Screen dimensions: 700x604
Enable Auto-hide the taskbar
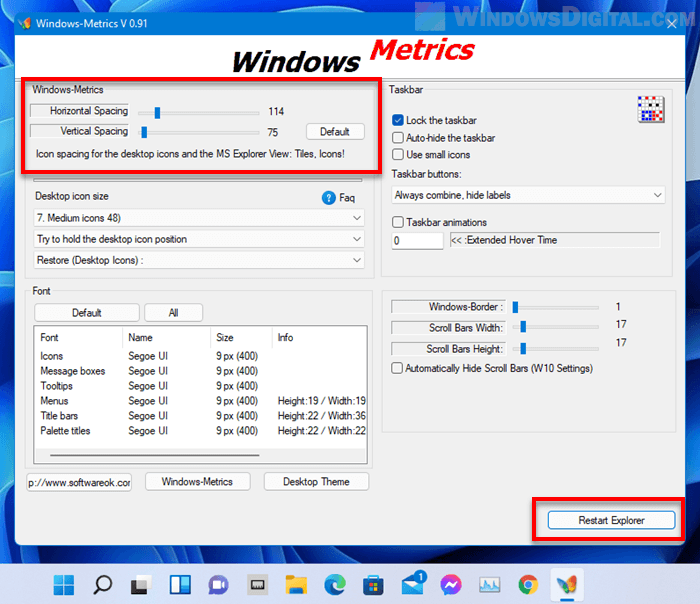[x=397, y=137]
